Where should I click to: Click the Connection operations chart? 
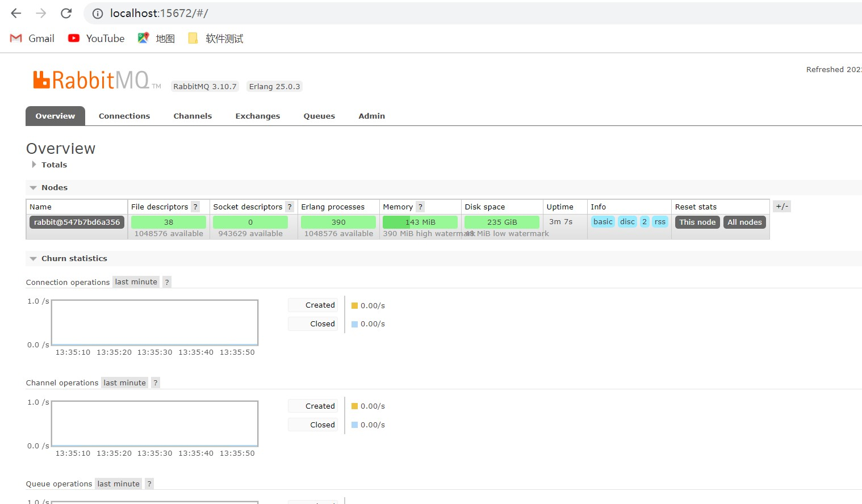[x=154, y=322]
